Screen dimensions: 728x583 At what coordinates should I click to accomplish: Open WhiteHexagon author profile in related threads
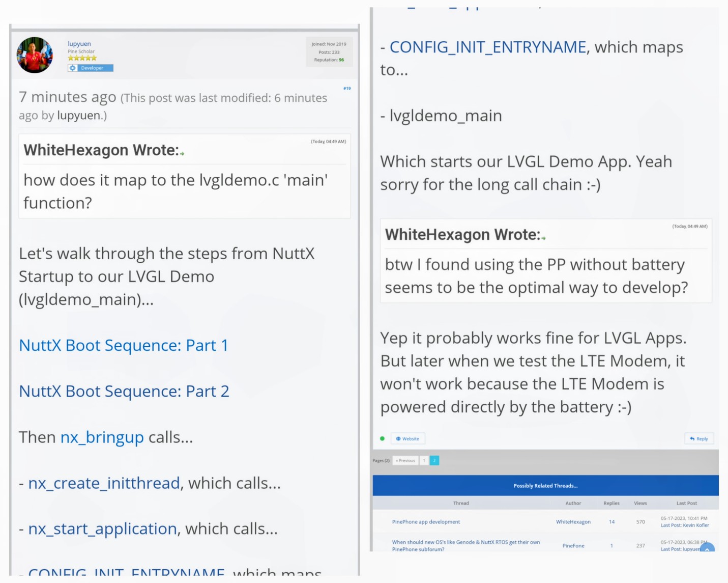[x=573, y=521]
